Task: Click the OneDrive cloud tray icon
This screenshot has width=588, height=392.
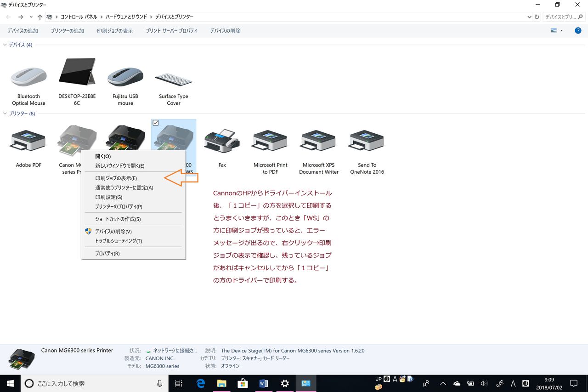Action: [x=457, y=383]
